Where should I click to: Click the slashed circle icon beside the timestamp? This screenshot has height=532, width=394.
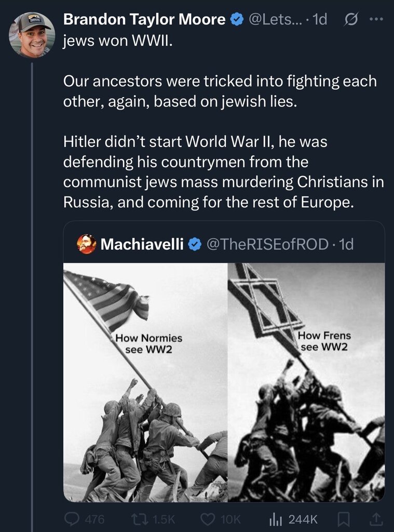click(x=349, y=20)
